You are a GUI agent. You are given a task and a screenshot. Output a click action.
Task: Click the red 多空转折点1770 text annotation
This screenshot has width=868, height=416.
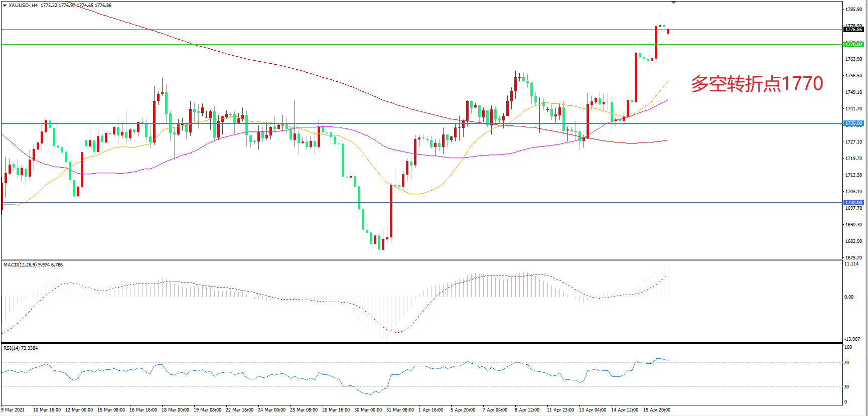coord(757,84)
